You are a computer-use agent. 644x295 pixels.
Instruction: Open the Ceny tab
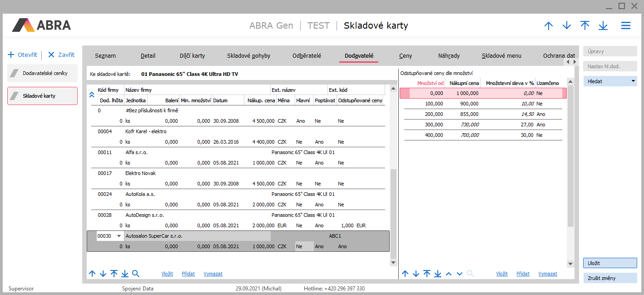[406, 56]
